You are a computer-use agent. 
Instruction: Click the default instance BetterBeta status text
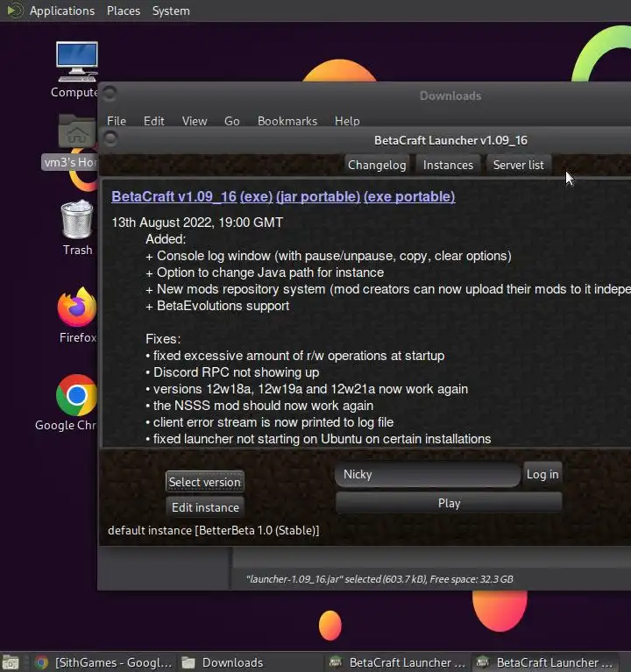point(214,531)
